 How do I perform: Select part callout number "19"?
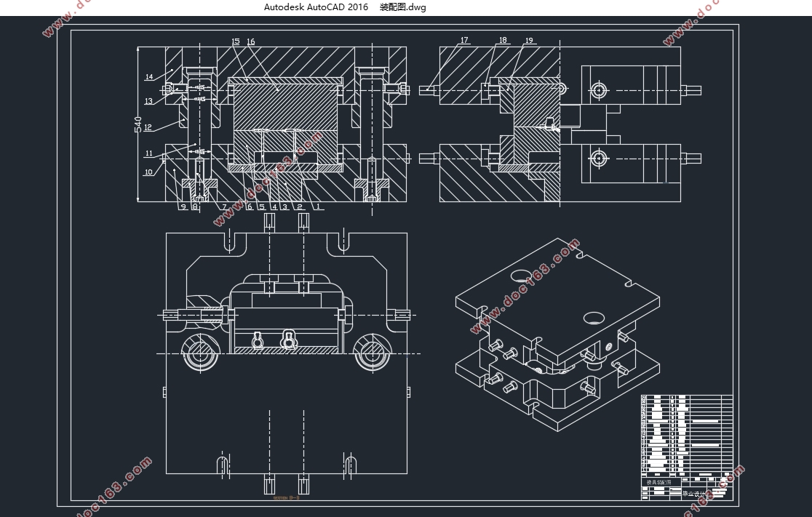pos(529,41)
